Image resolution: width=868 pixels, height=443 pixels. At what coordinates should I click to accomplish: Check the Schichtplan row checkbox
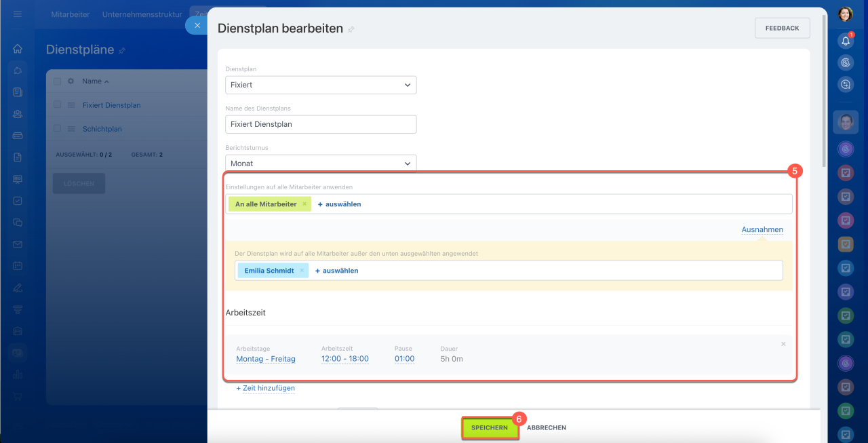[57, 129]
